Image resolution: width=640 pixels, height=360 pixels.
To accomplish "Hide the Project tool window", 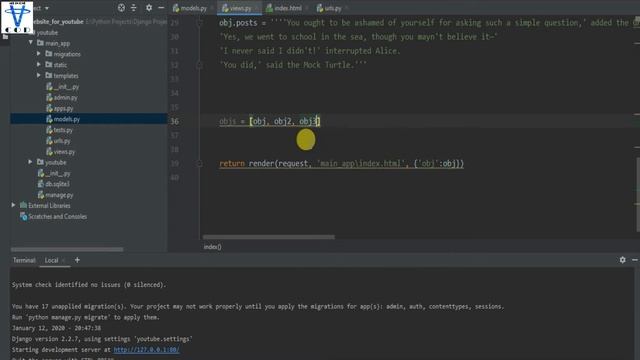I will (x=161, y=8).
